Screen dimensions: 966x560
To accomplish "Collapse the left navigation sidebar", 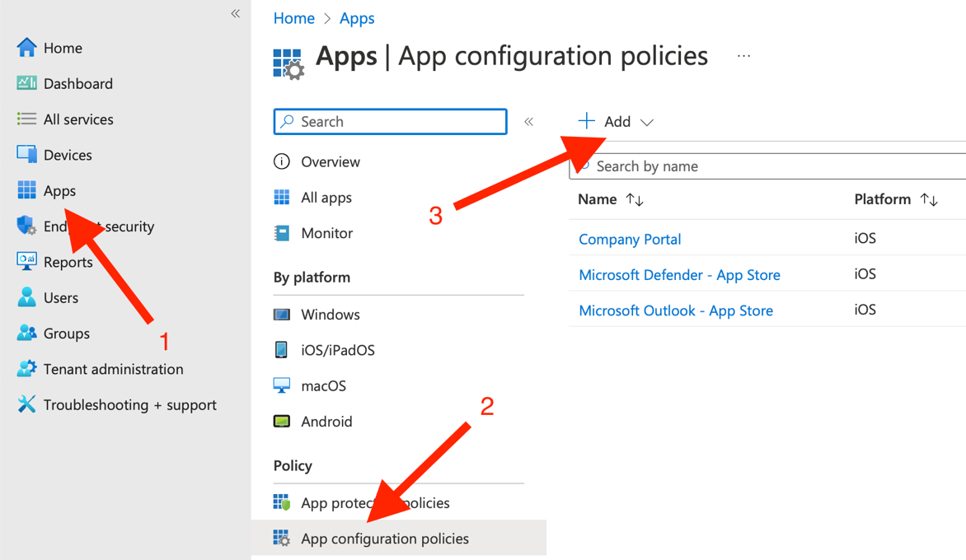I will 236,13.
